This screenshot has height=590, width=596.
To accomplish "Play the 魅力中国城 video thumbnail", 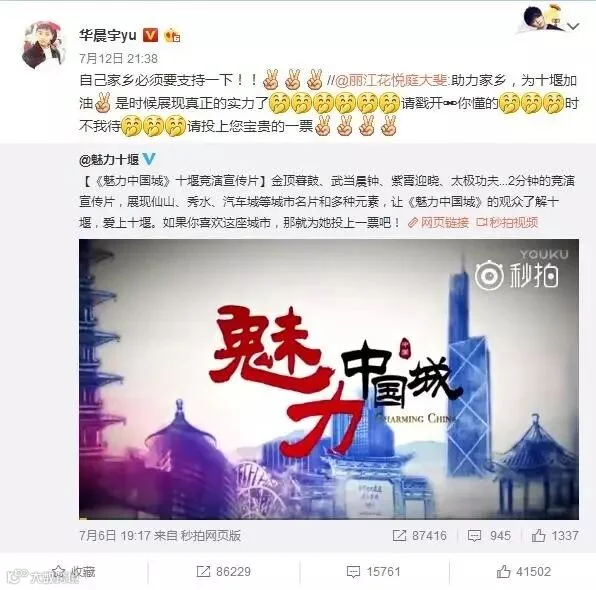I will [x=329, y=379].
